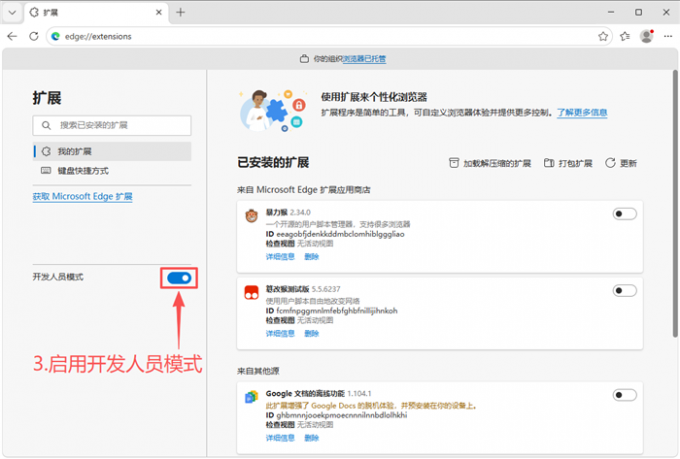Click the 搜索已安装的扩展 search field

pyautogui.click(x=112, y=125)
